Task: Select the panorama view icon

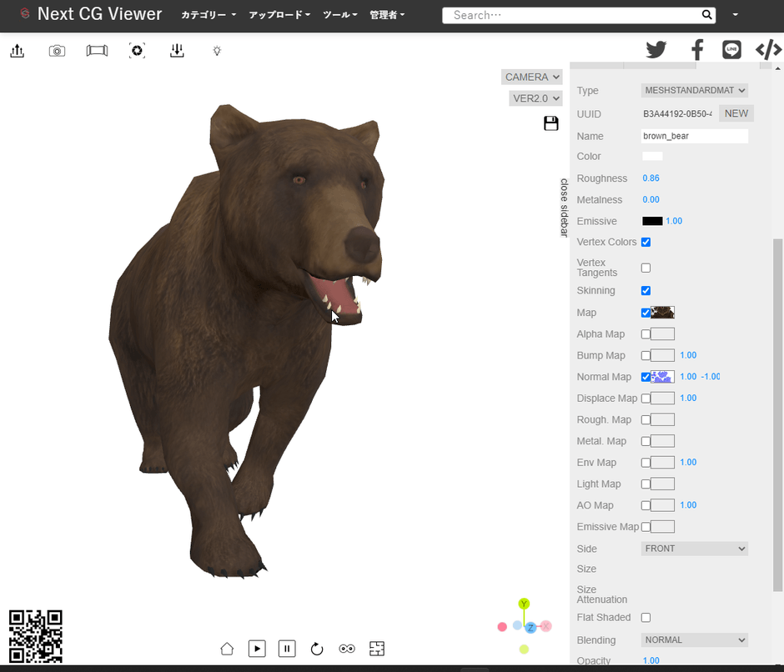Action: point(96,50)
